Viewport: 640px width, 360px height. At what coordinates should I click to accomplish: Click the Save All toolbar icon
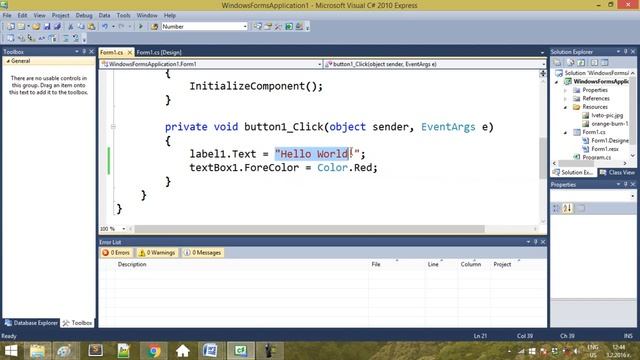58,27
